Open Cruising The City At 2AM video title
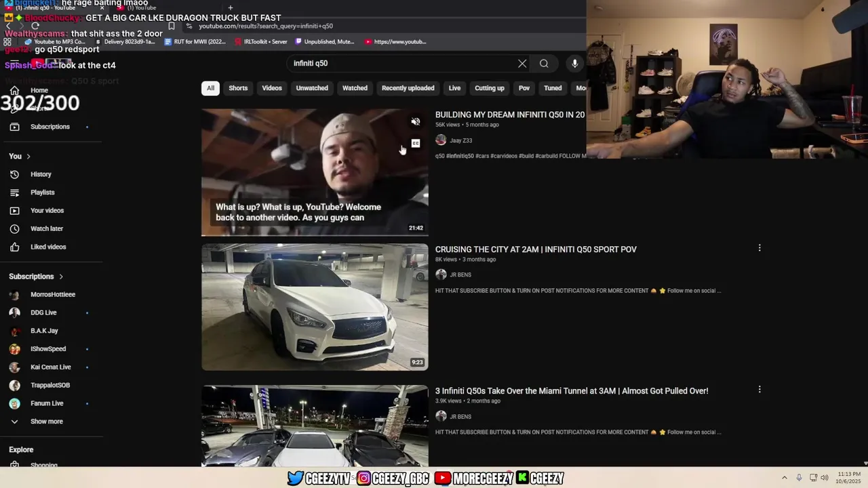This screenshot has width=868, height=488. pyautogui.click(x=536, y=249)
